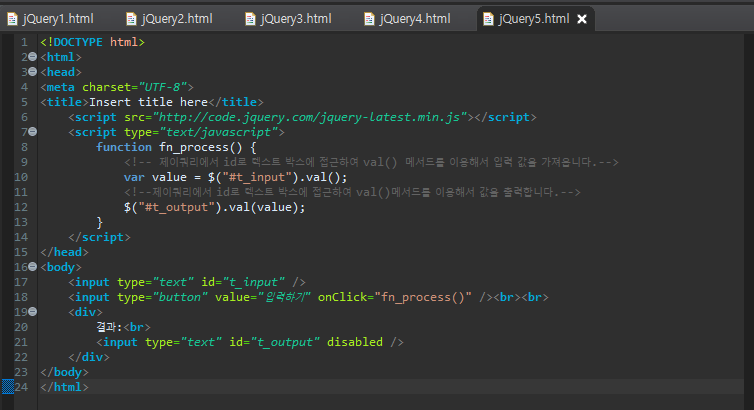Click line number 24 in the gutter
This screenshot has width=754, height=410.
tap(21, 387)
